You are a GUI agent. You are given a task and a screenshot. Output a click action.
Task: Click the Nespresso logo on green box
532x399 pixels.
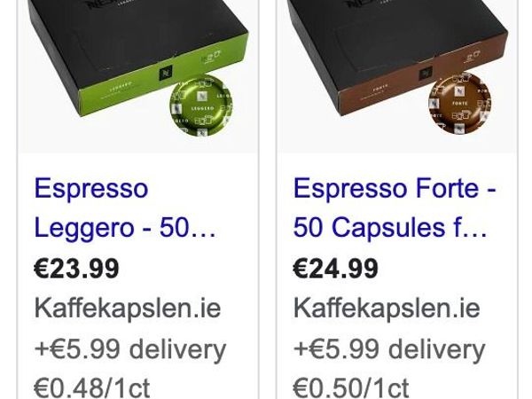[x=166, y=73]
